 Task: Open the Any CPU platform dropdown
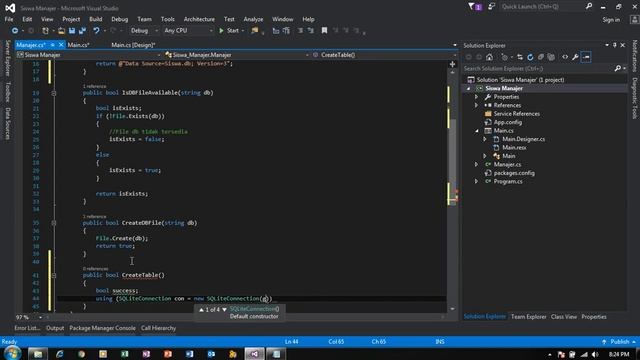click(x=188, y=31)
